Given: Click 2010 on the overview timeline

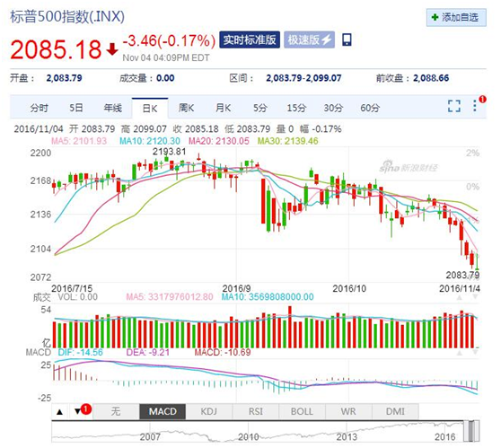Looking at the screenshot, I should tap(249, 437).
